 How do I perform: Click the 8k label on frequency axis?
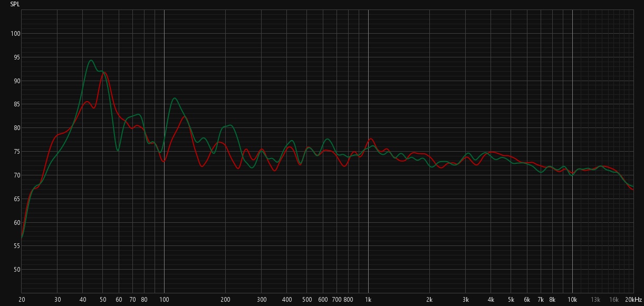pos(552,300)
